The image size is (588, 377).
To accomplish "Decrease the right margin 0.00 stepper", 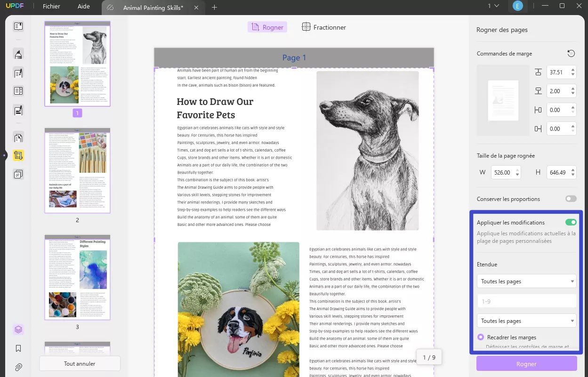I will point(572,131).
